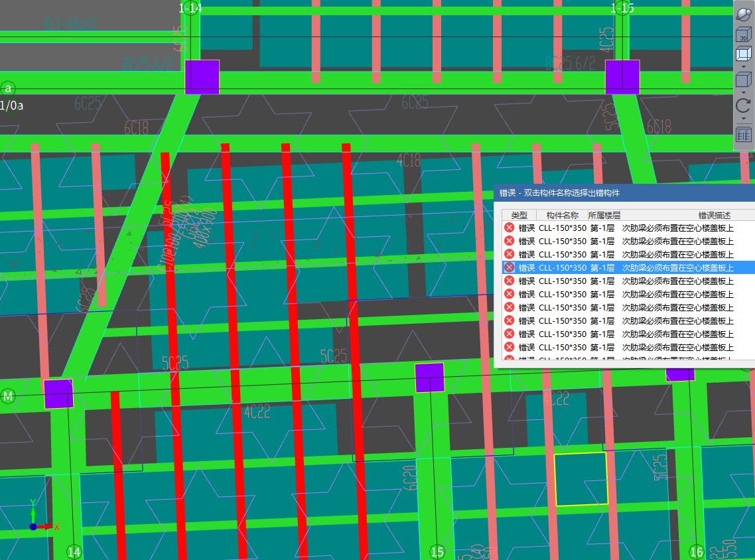Click the 错误描述 column header
Viewport: 755px width, 560px height.
point(713,215)
